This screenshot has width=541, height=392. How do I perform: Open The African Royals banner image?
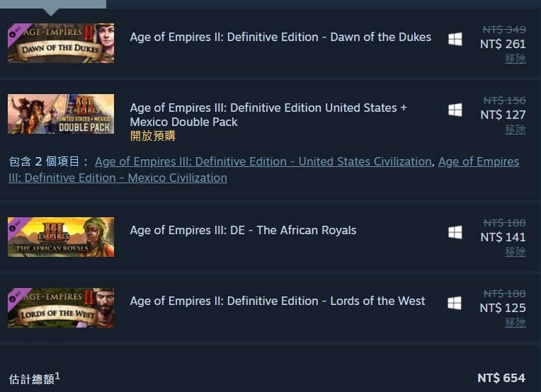point(61,237)
